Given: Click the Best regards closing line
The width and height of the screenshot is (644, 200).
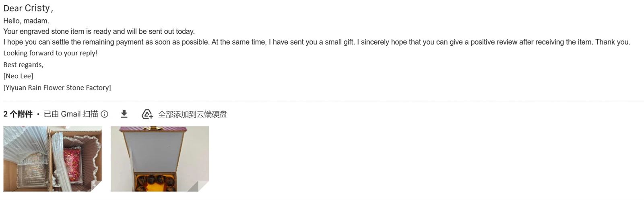Looking at the screenshot, I should coord(23,65).
